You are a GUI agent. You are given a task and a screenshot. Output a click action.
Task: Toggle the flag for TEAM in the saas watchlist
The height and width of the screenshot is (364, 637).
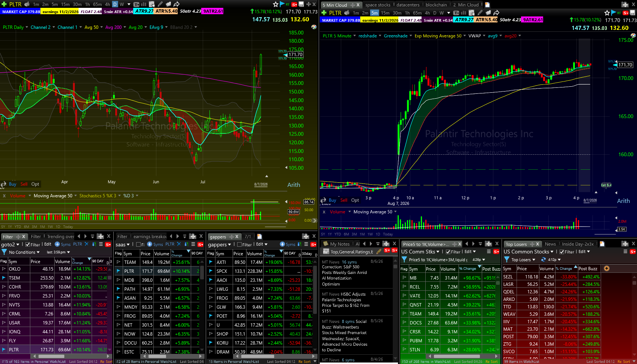[x=119, y=262]
